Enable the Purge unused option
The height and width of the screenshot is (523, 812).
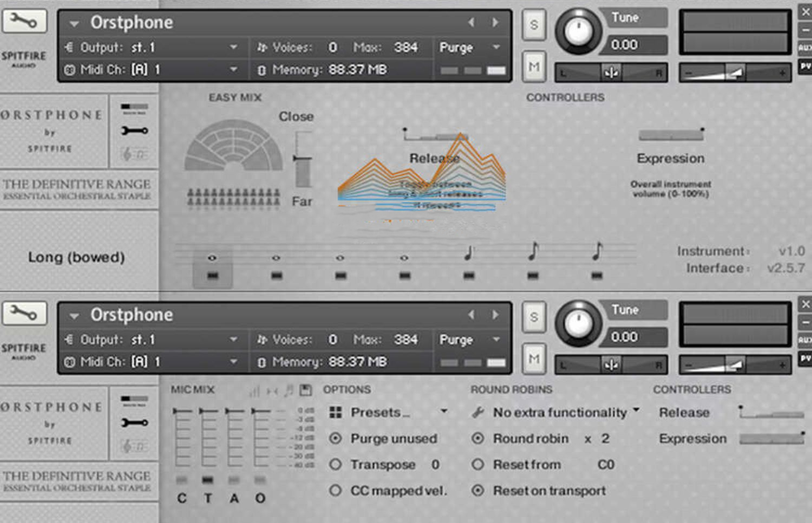(336, 439)
